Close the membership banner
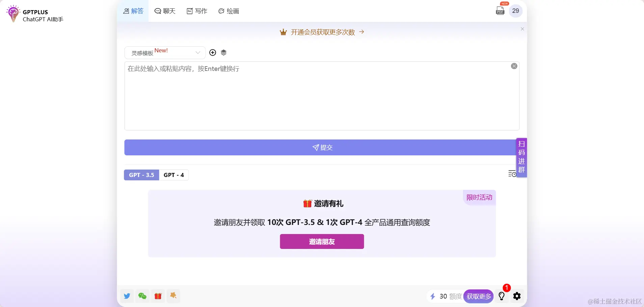The width and height of the screenshot is (644, 307). pyautogui.click(x=522, y=29)
